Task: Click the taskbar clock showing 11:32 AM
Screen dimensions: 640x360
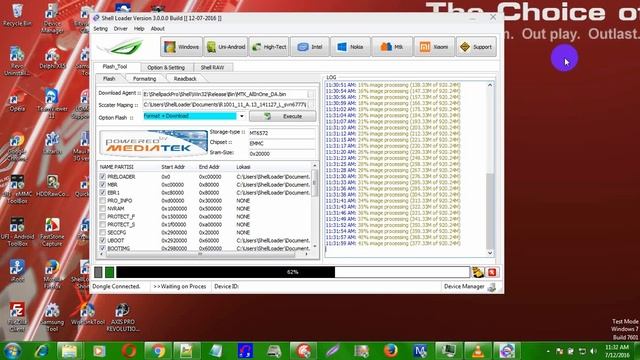Action: click(617, 351)
